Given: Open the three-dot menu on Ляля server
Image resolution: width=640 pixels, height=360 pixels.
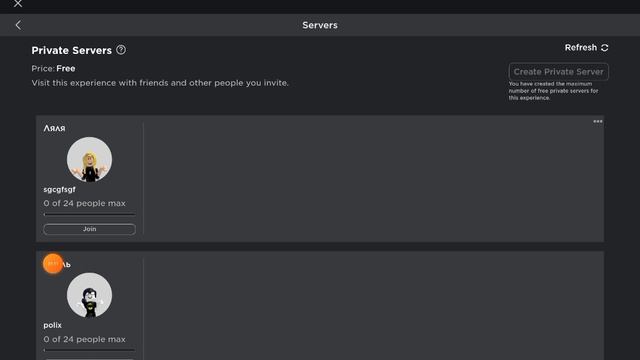Looking at the screenshot, I should click(x=598, y=122).
